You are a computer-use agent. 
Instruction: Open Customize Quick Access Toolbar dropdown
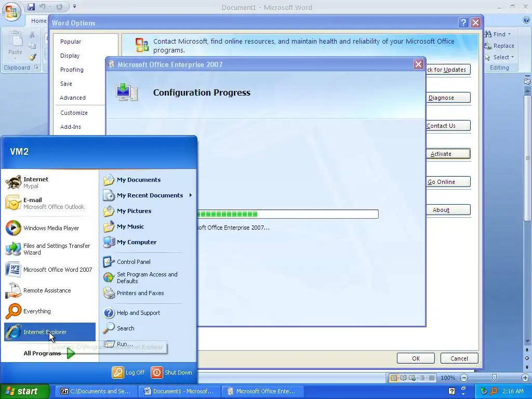click(x=75, y=6)
